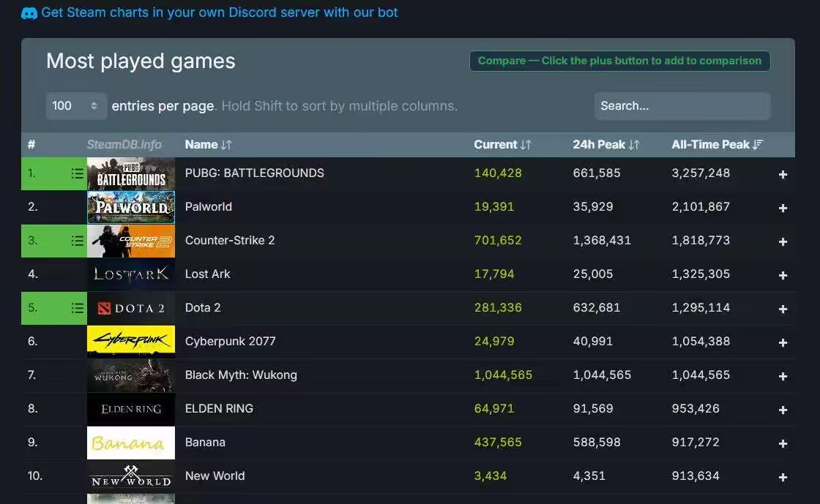820x504 pixels.
Task: Open the Lost Ark banner thumbnail
Action: pos(131,274)
